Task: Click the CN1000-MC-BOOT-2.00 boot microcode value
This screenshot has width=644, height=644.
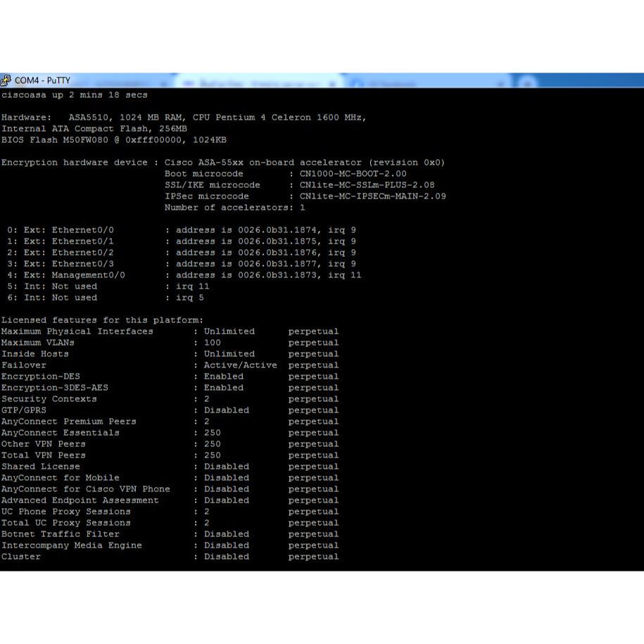Action: click(x=353, y=174)
